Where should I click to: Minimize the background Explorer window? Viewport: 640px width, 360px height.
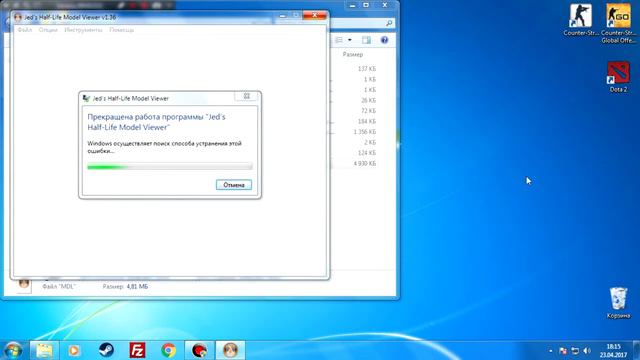pyautogui.click(x=352, y=5)
